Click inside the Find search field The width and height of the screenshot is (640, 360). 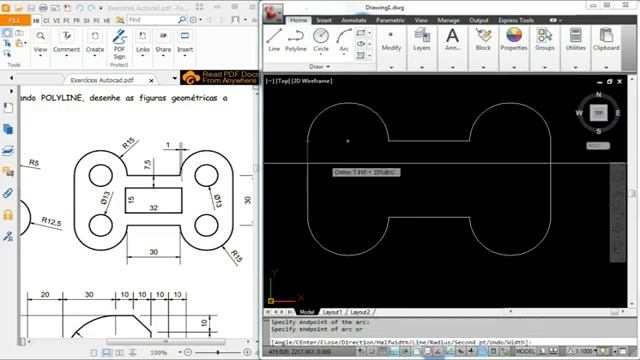(152, 20)
